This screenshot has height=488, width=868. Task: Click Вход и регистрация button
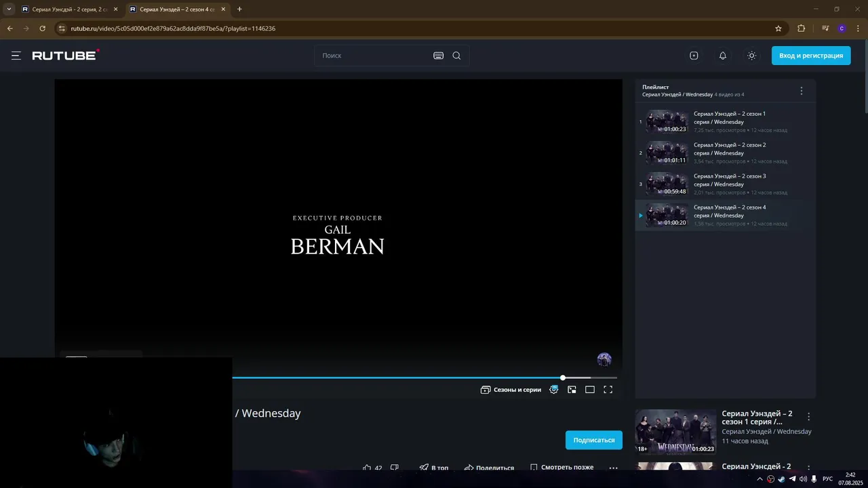[x=811, y=56]
